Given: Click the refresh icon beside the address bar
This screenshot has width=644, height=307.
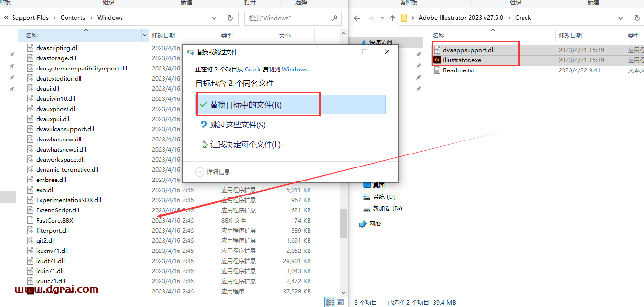Looking at the screenshot, I should coord(230,18).
